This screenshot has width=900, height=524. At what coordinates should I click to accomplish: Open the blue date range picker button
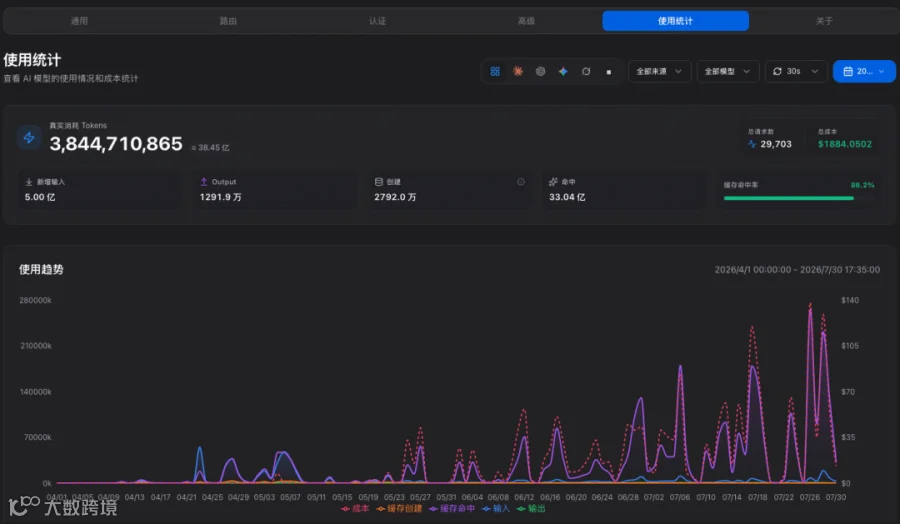pos(864,71)
